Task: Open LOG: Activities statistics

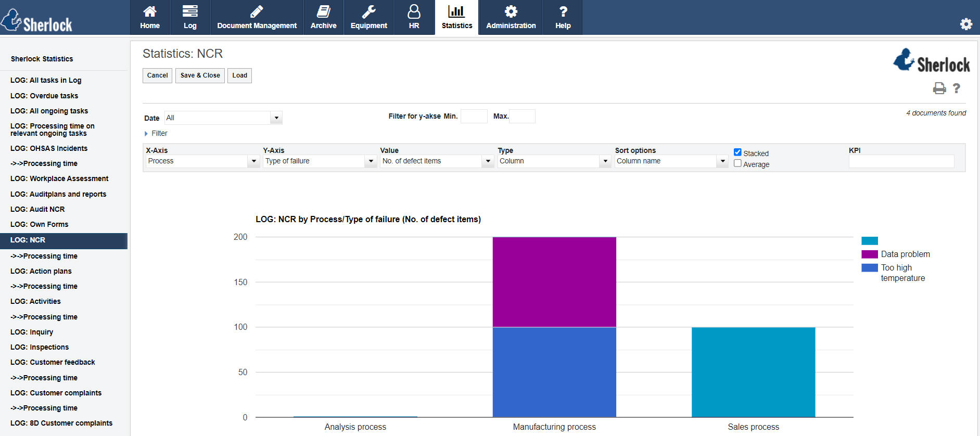Action: point(35,301)
